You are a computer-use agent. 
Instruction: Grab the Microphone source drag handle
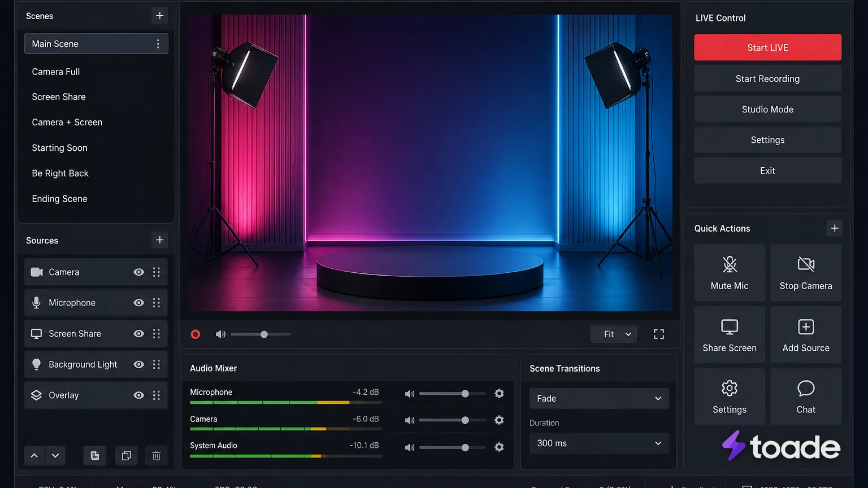(157, 303)
